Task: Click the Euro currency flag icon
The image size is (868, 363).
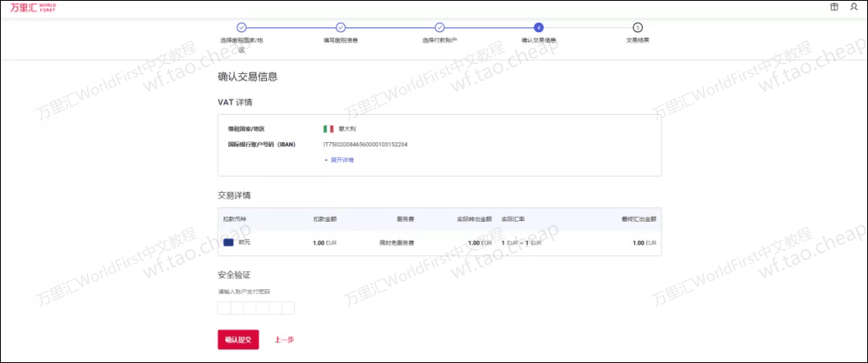Action: click(x=228, y=243)
